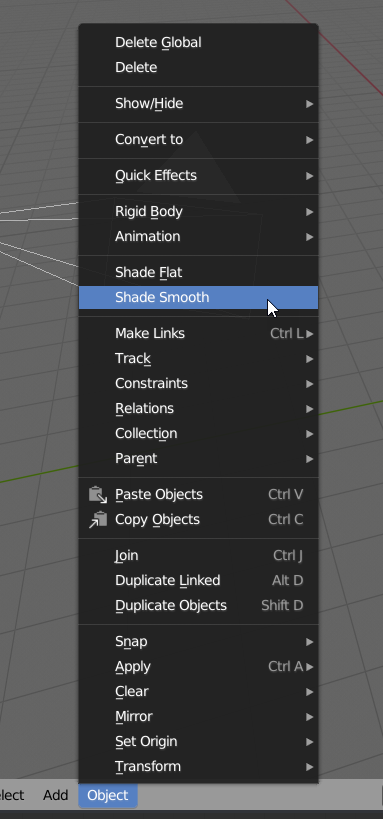
Task: Open the Rigid Body submenu
Action: pyautogui.click(x=198, y=212)
